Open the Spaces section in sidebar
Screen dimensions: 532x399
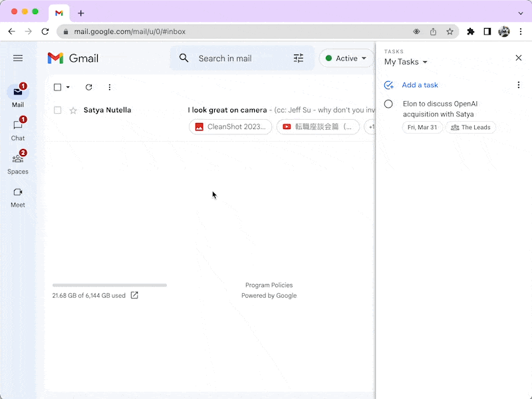(x=18, y=162)
